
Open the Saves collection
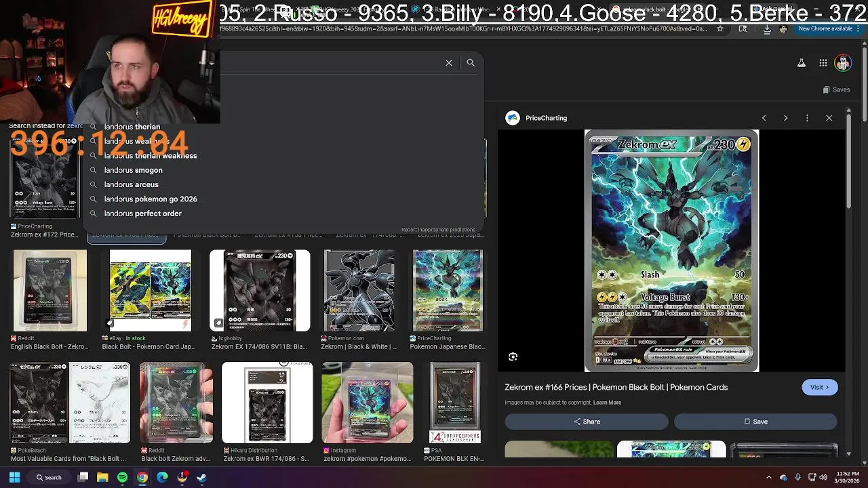coord(836,89)
